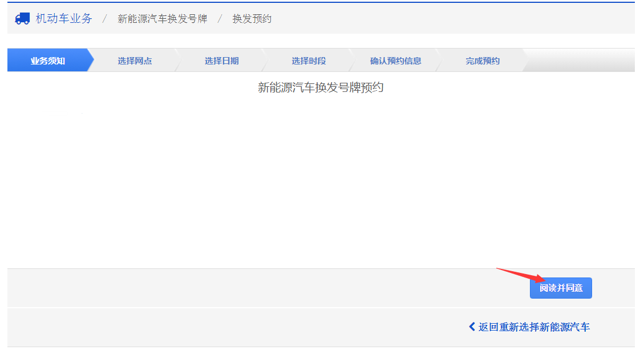Jump to the 选择日期 step
This screenshot has height=358, width=644.
pyautogui.click(x=221, y=61)
